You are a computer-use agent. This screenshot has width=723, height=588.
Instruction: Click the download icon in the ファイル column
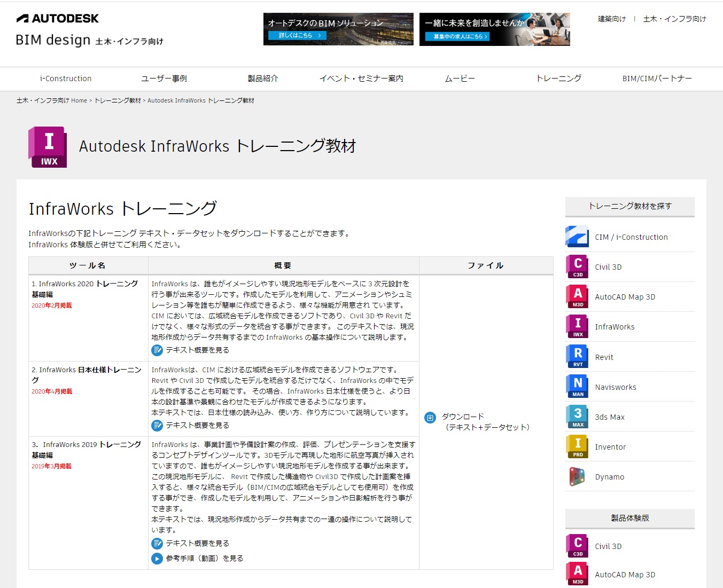pos(430,418)
